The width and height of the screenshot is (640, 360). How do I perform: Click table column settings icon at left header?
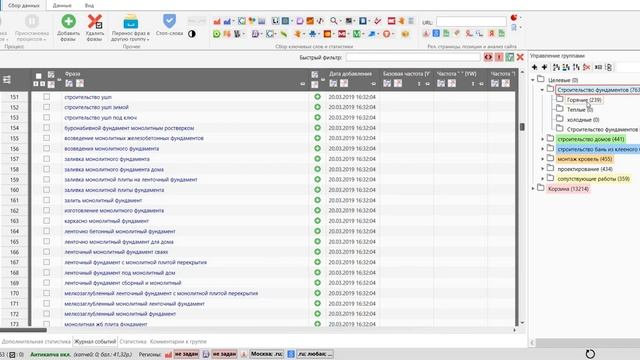[7, 80]
